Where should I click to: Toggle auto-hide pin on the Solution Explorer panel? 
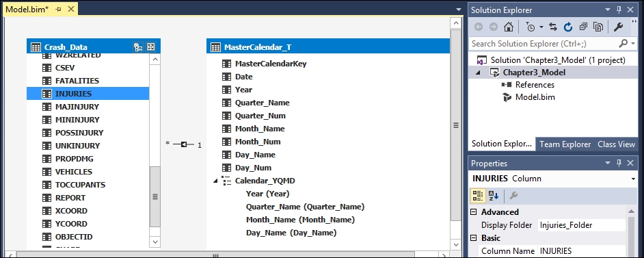pos(619,10)
